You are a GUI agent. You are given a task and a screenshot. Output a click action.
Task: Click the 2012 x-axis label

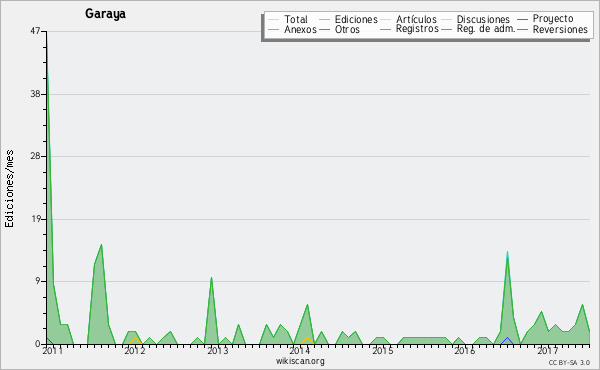[x=135, y=350]
